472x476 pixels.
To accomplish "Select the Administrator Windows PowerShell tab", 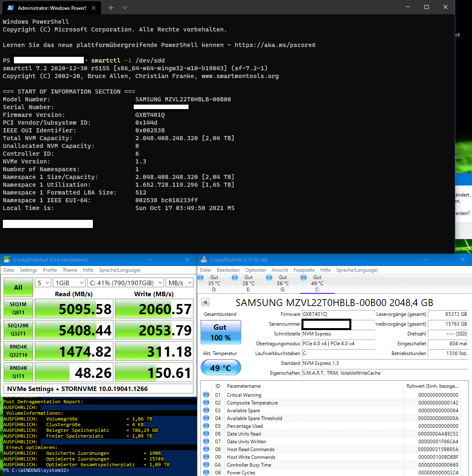I will 52,8.
